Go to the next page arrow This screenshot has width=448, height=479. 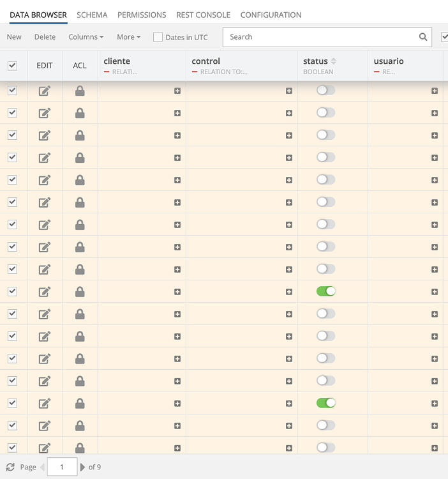coord(82,467)
